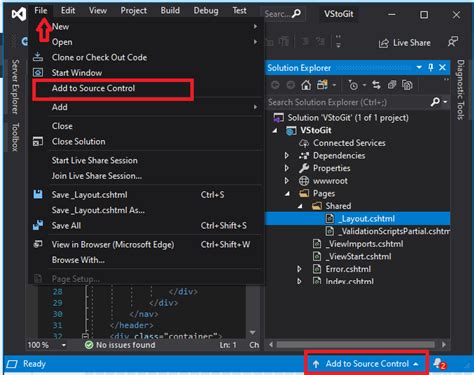474x375 pixels.
Task: Open Solution Explorer search options dropdown
Action: click(445, 102)
